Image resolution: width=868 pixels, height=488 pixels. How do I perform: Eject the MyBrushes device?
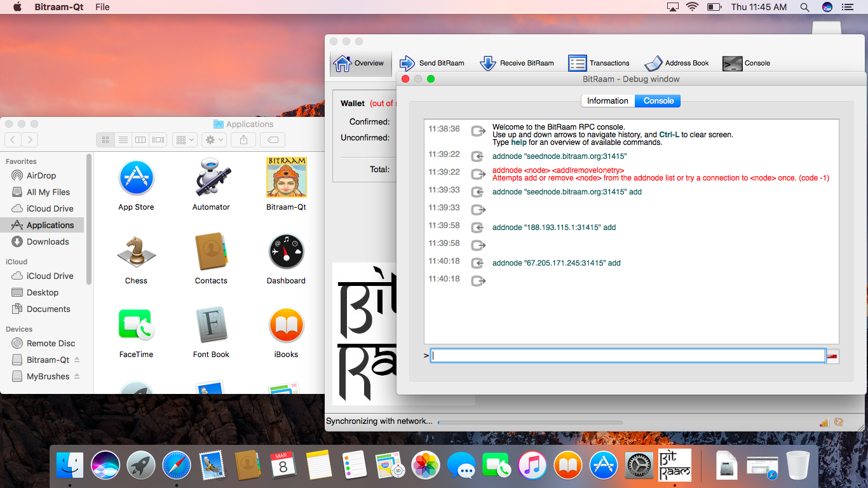click(x=77, y=376)
